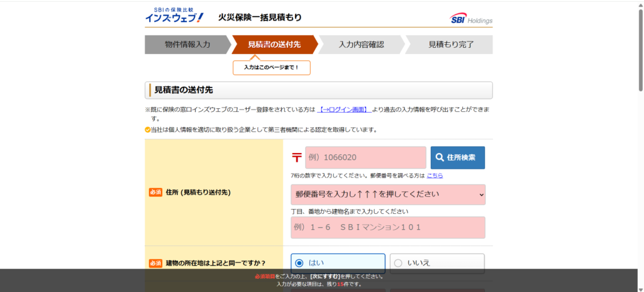This screenshot has height=292, width=644.
Task: Open the 郵便番号を入力し address dropdown
Action: [x=387, y=194]
